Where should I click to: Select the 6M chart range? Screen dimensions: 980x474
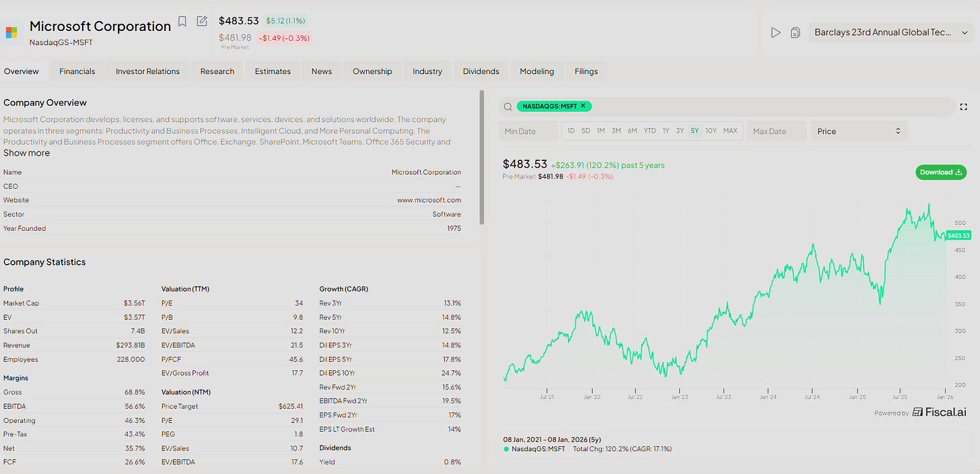[632, 131]
